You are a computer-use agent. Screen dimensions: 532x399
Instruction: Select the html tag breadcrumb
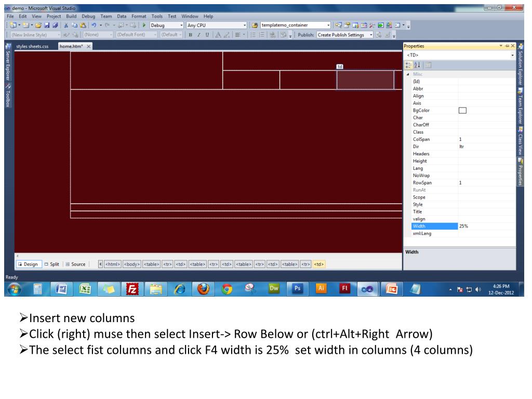coord(113,264)
